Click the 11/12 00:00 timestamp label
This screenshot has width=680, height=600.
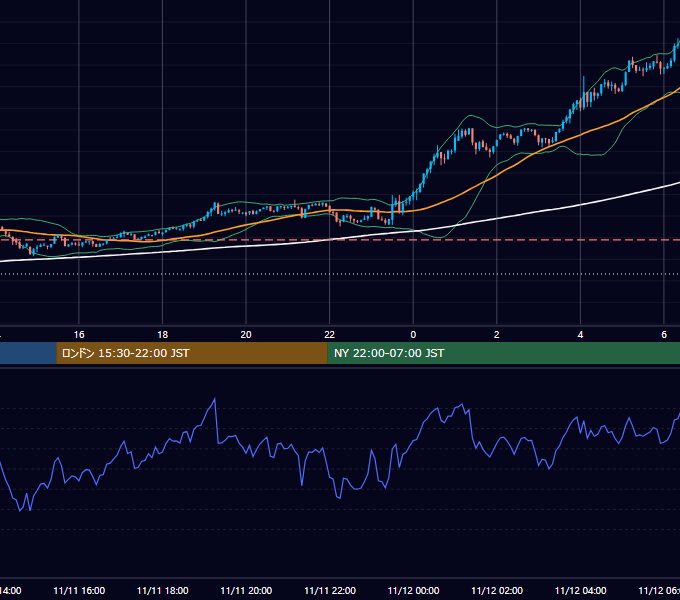tap(413, 590)
